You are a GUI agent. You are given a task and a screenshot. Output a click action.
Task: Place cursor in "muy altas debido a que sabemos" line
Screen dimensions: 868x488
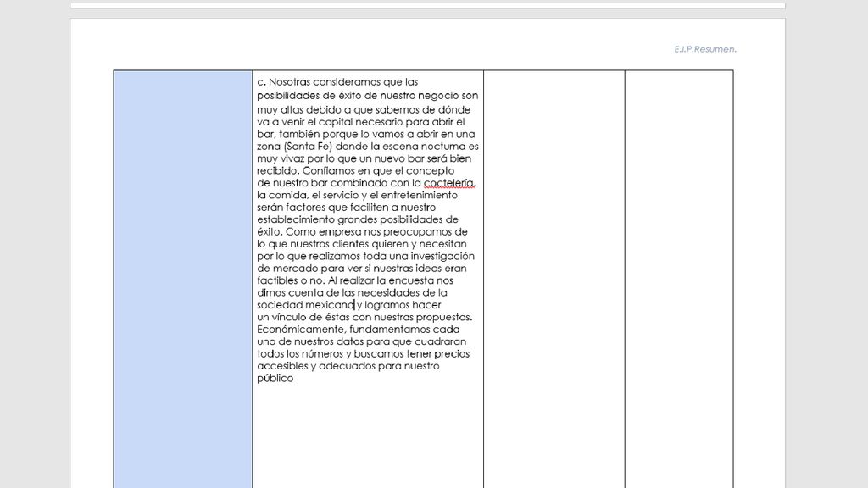click(364, 109)
